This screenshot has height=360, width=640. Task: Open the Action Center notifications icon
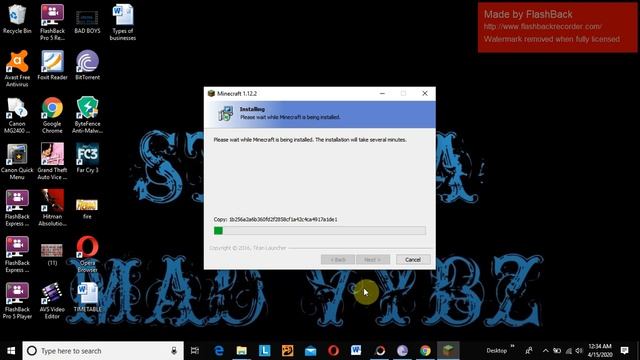(624, 351)
